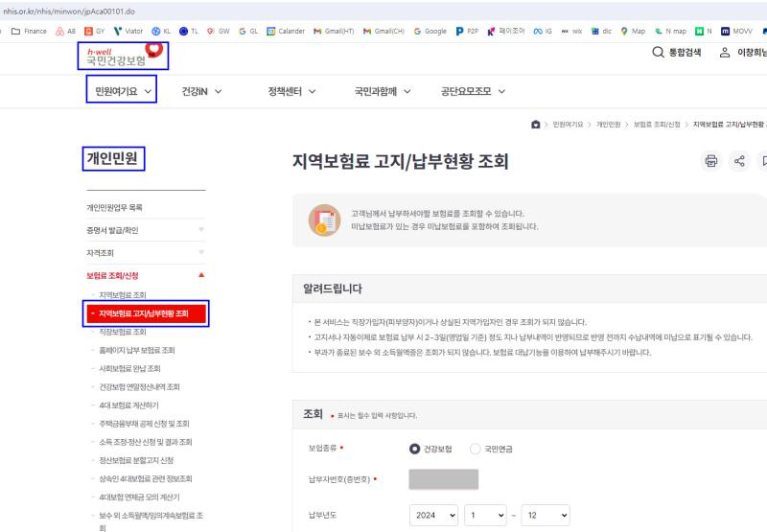Open the GL bookmark
This screenshot has width=767, height=532.
click(248, 31)
